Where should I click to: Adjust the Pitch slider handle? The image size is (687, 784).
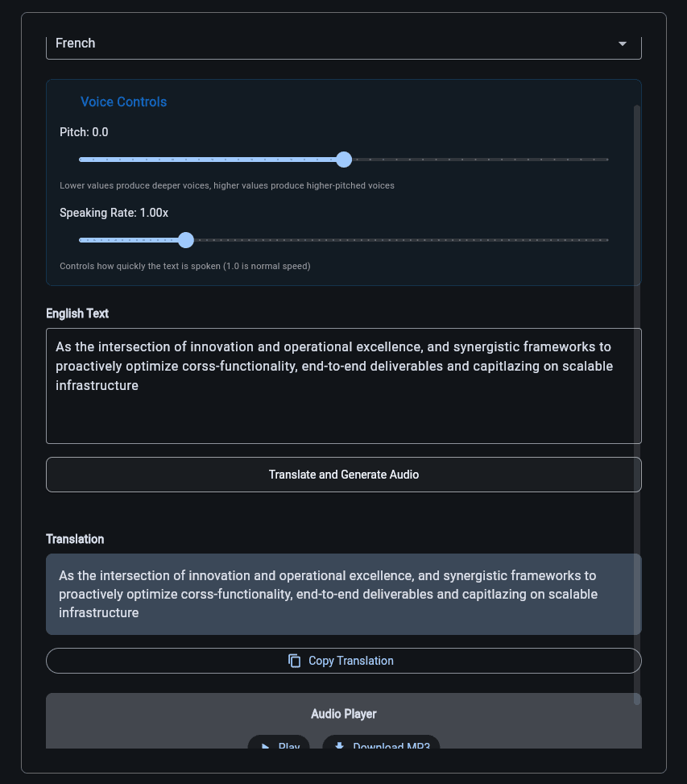point(344,160)
